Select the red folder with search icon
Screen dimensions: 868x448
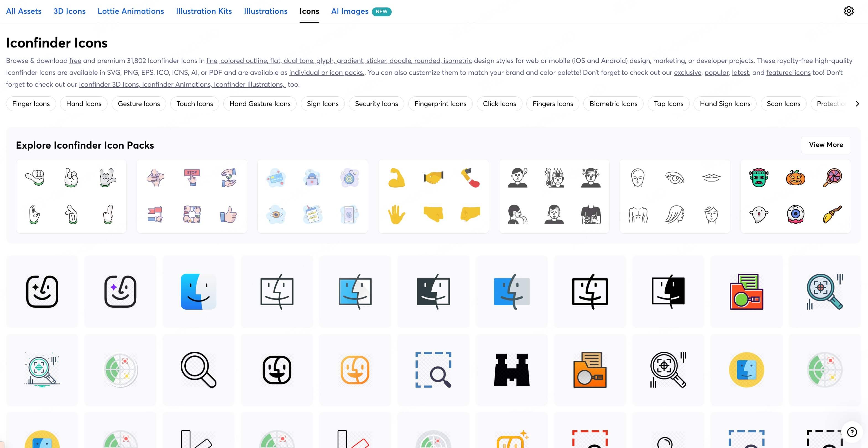pos(746,291)
